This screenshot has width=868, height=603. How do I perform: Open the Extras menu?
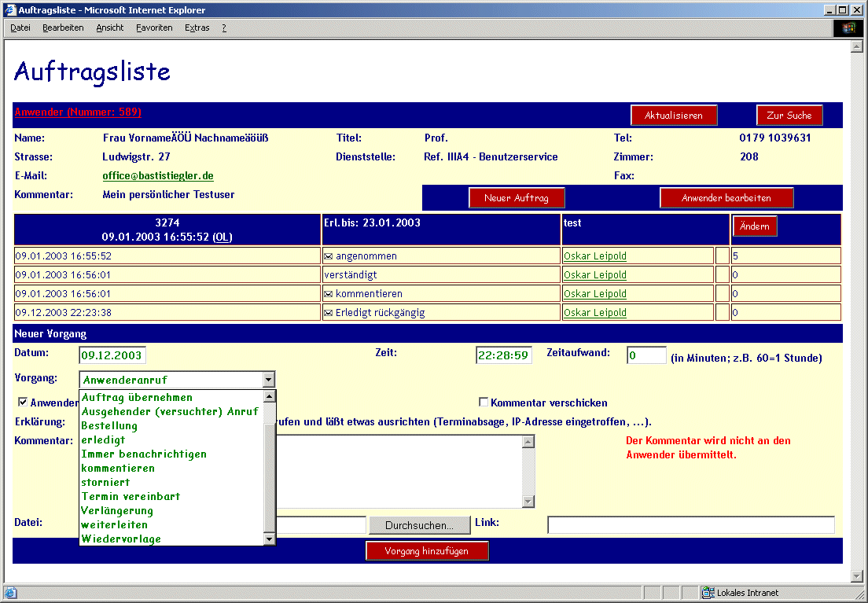197,28
